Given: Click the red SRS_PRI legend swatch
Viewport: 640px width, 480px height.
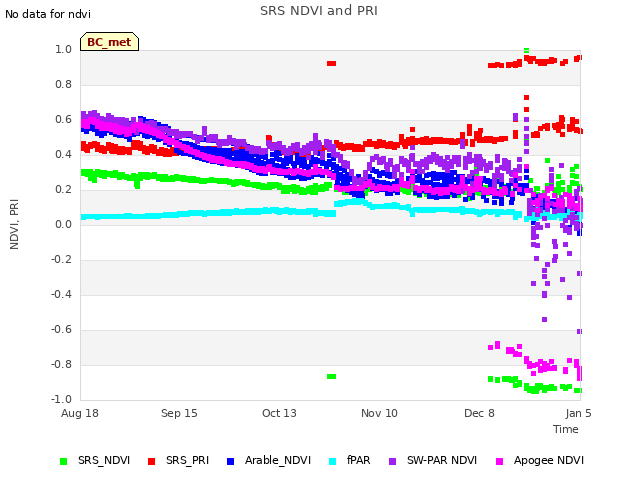Looking at the screenshot, I should (x=151, y=461).
